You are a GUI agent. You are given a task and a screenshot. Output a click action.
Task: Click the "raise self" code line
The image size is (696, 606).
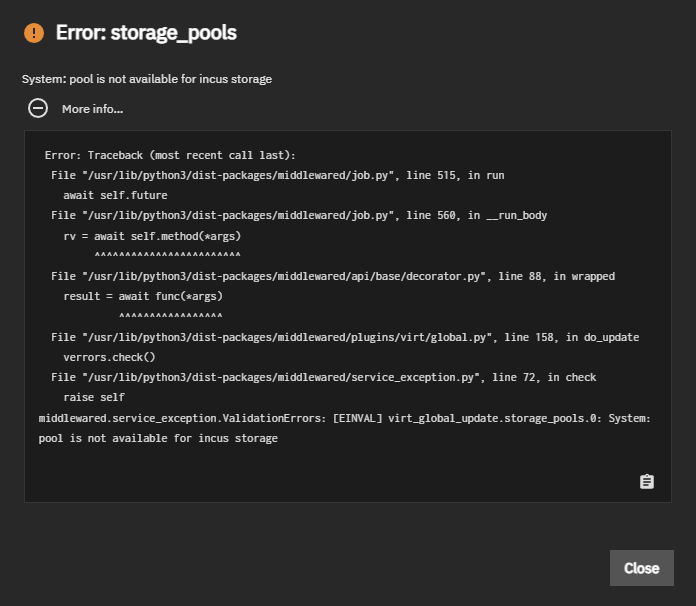pyautogui.click(x=94, y=397)
